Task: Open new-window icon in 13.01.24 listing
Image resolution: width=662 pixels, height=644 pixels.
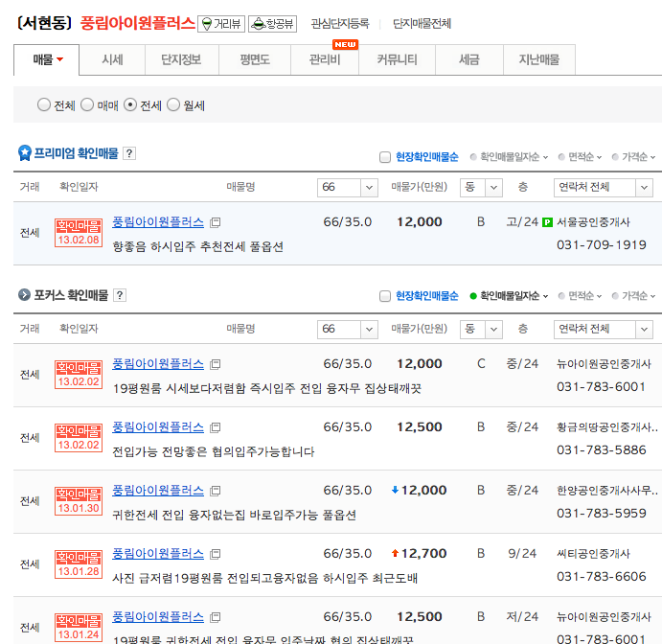Action: (x=216, y=617)
